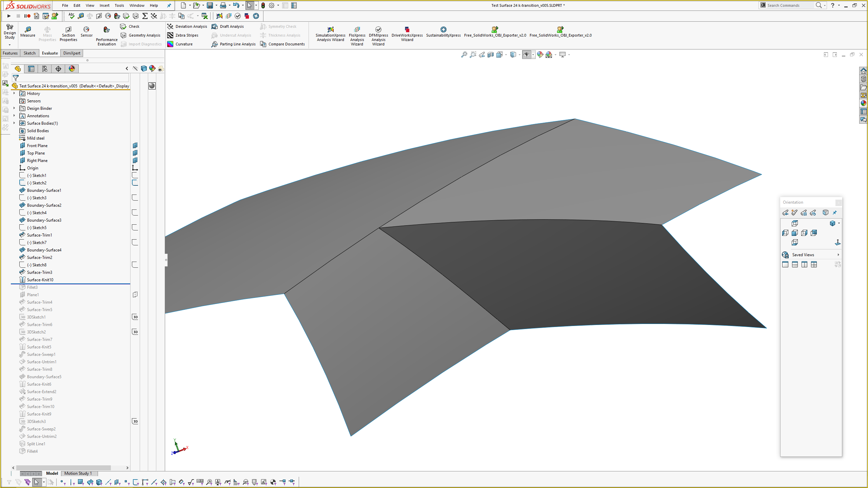Expand the Annotations folder in tree
Image resolution: width=868 pixels, height=488 pixels.
click(13, 116)
